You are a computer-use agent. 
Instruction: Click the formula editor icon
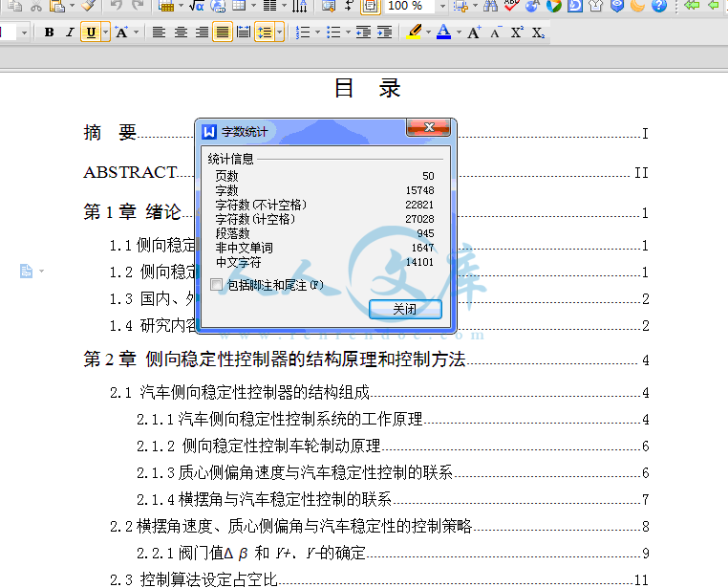click(x=197, y=6)
